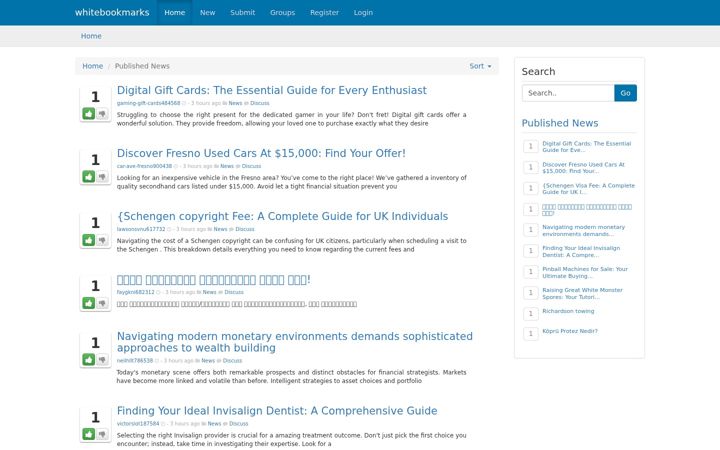Open user neilhlt786538 profile
Screen dimensions: 720x450
(x=135, y=360)
